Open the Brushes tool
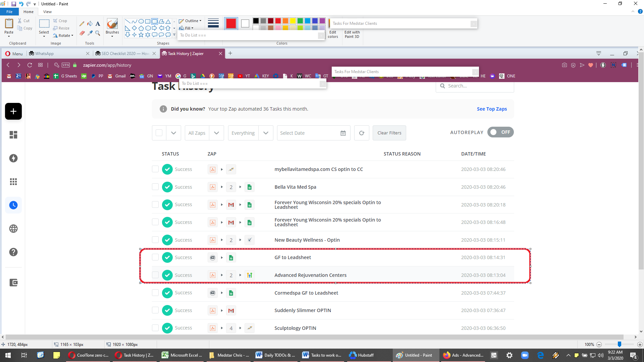 pyautogui.click(x=112, y=27)
